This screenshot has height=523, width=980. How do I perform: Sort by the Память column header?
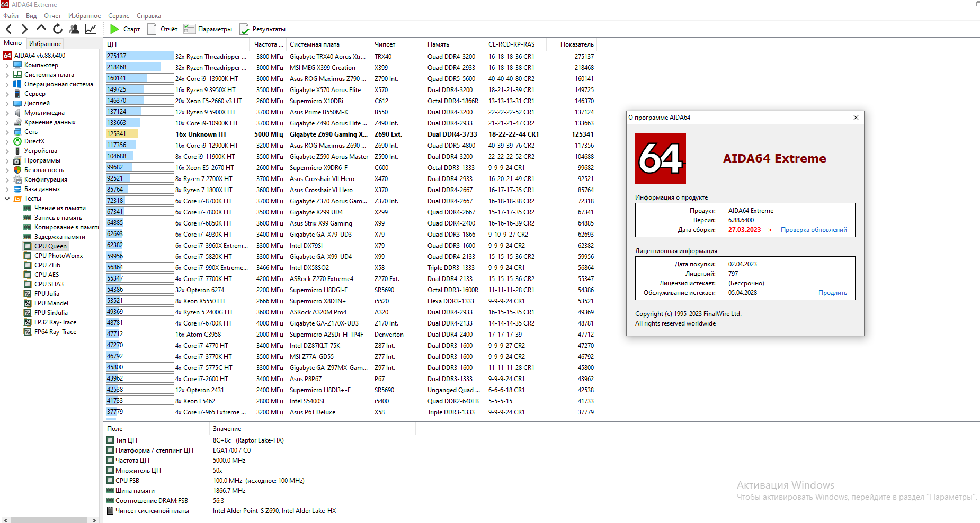coord(455,44)
